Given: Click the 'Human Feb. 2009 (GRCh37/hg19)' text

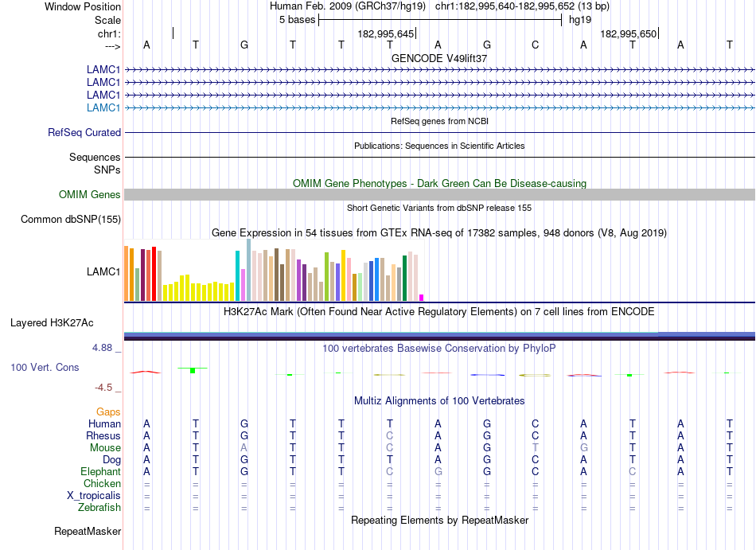Looking at the screenshot, I should 348,6.
